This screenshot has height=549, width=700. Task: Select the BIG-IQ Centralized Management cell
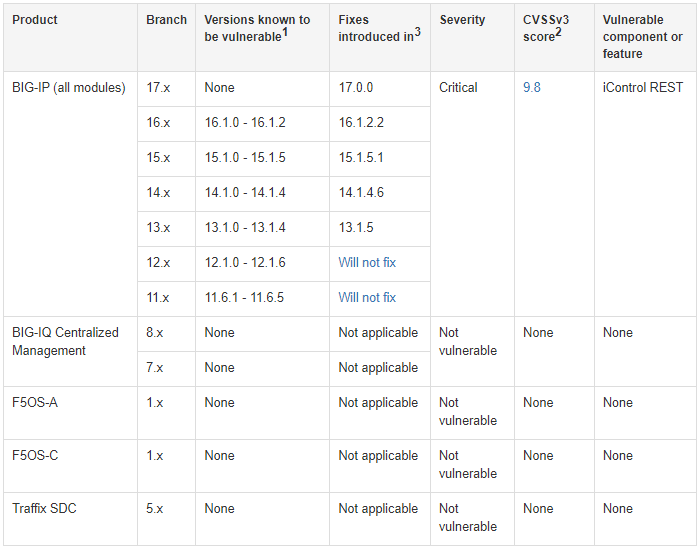tap(65, 342)
